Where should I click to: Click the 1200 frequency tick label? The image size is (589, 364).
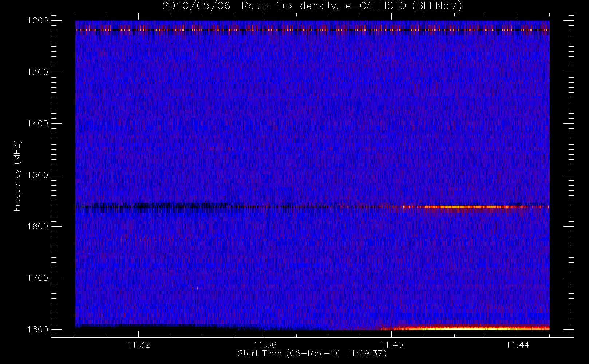pos(38,21)
